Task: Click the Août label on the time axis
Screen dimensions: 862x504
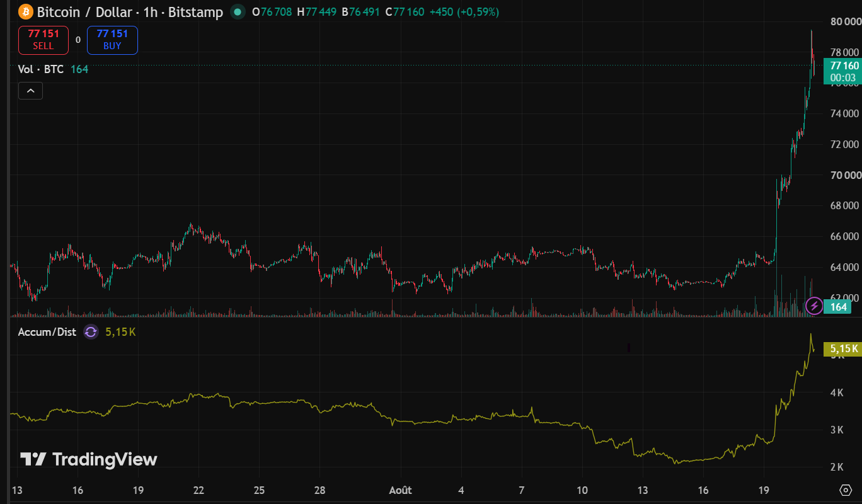Action: click(400, 490)
